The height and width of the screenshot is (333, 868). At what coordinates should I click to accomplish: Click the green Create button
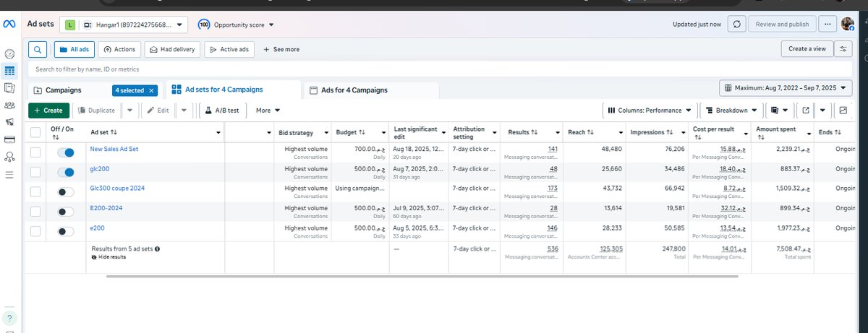[49, 111]
